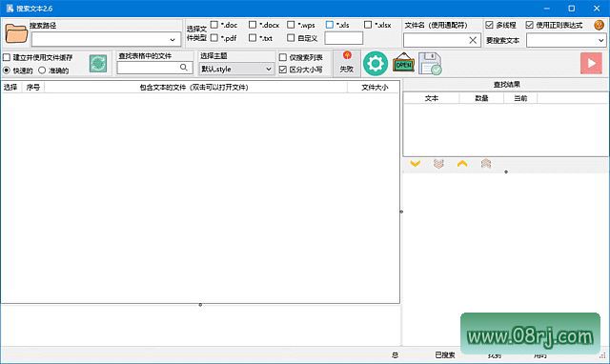The height and width of the screenshot is (364, 610).
Task: Check 仅搜索列表 option
Action: pyautogui.click(x=283, y=57)
